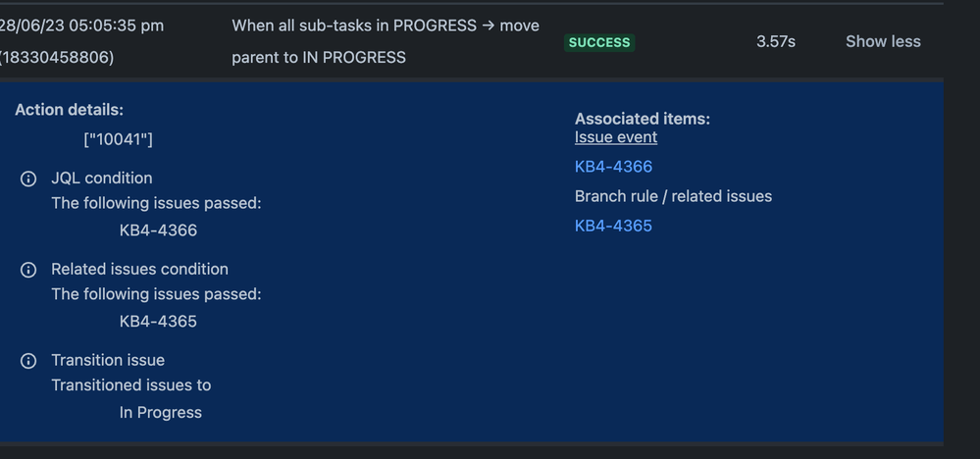This screenshot has height=459, width=980.
Task: Open the KB4-4365 link under Branch rule
Action: [613, 226]
